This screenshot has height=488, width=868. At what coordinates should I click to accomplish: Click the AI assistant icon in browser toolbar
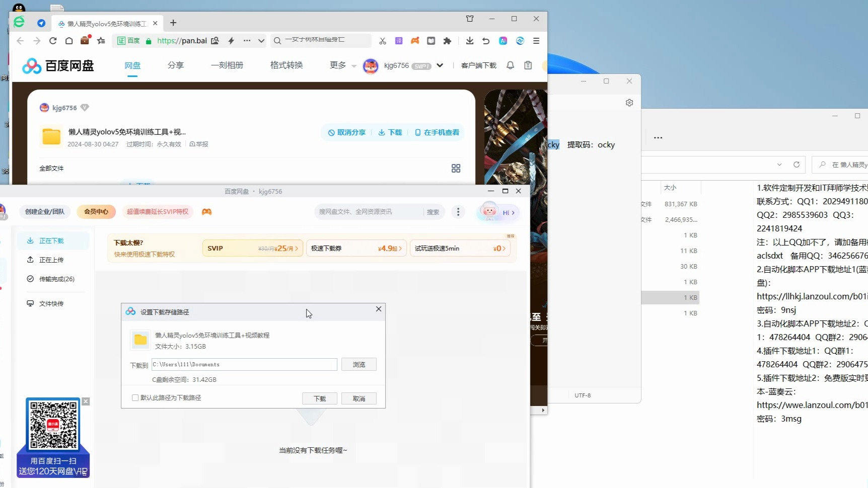pyautogui.click(x=503, y=41)
